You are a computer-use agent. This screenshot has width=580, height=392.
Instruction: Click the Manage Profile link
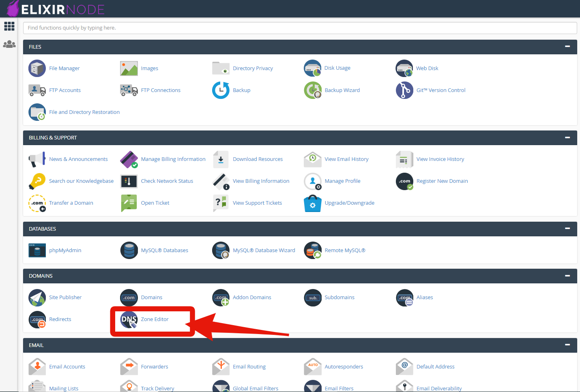(342, 181)
